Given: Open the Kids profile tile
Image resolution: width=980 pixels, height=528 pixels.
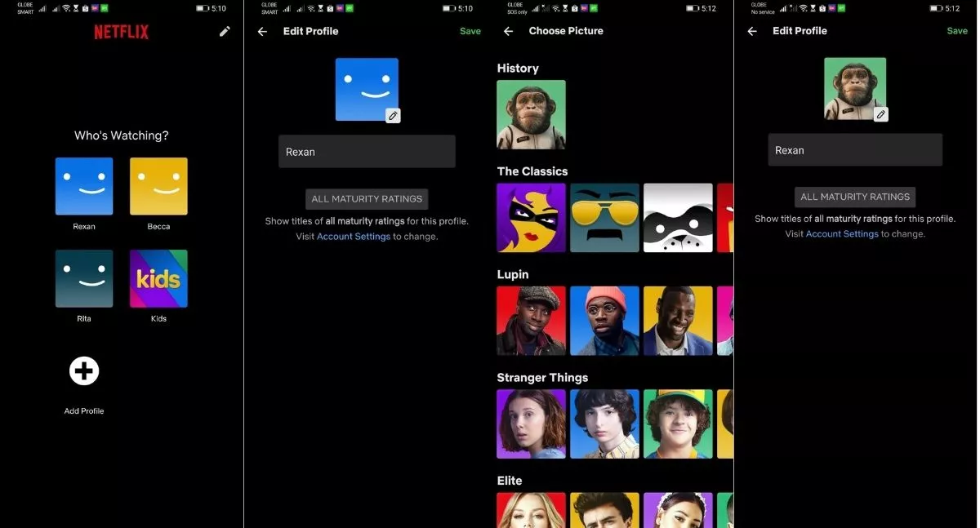Looking at the screenshot, I should tap(158, 278).
